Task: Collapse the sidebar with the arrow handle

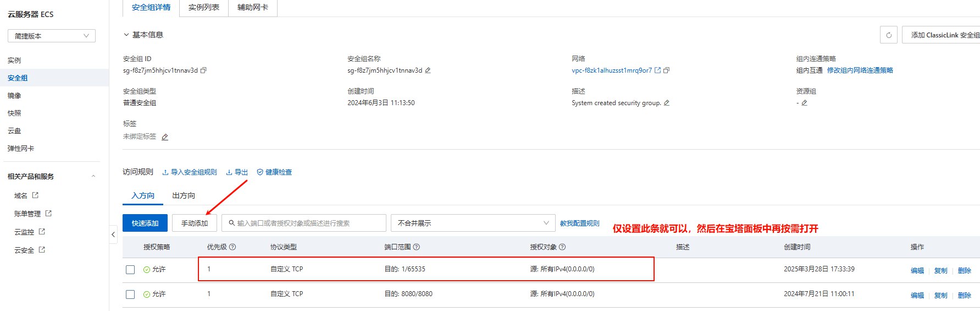Action: [x=113, y=234]
